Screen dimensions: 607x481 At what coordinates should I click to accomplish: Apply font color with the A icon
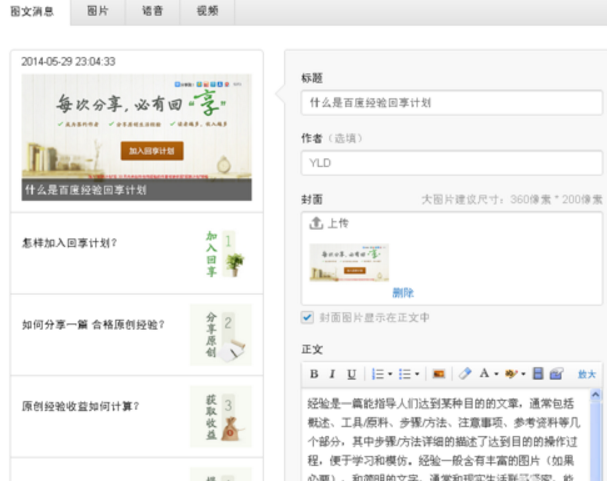(484, 373)
